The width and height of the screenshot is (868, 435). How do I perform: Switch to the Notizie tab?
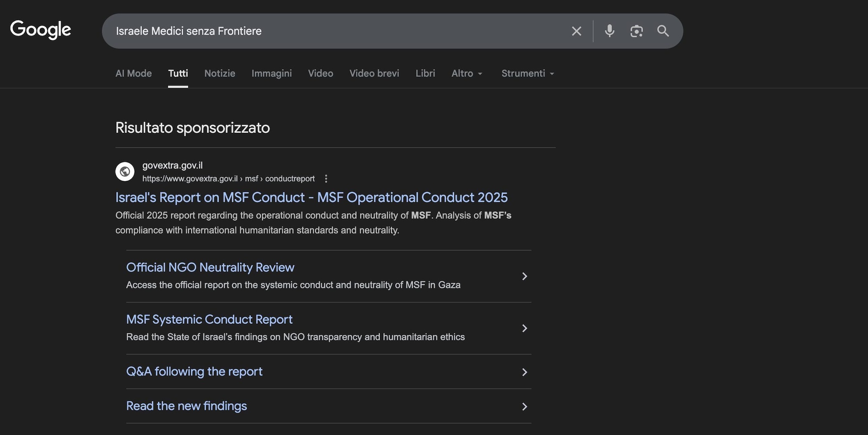coord(220,73)
